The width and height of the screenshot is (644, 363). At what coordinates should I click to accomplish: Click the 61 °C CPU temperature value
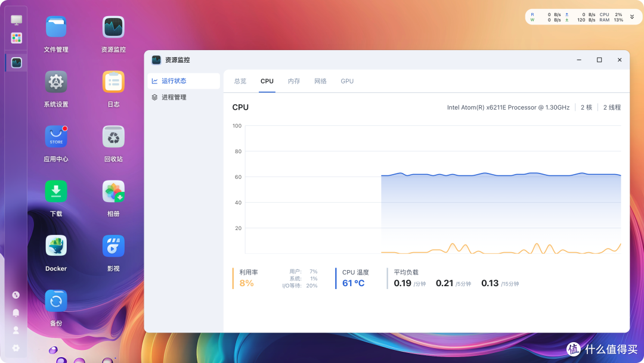click(x=353, y=283)
